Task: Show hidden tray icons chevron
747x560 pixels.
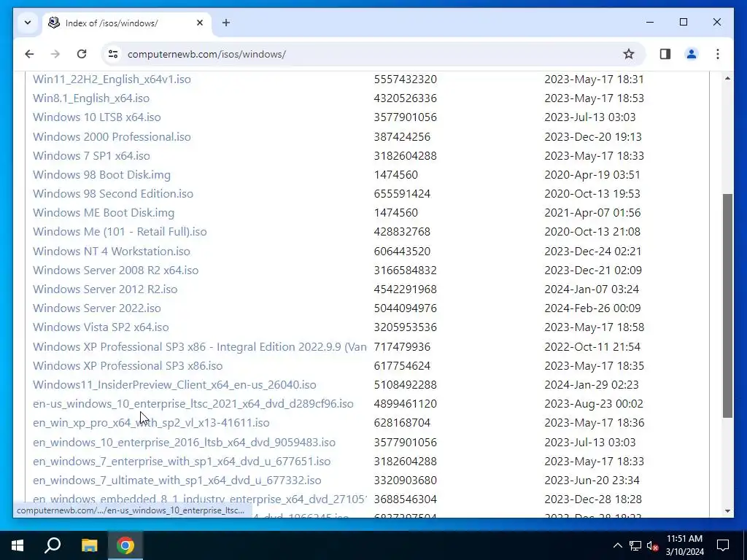Action: [617, 545]
